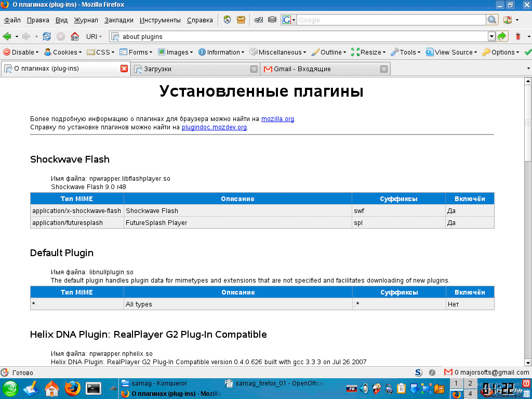The width and height of the screenshot is (532, 399).
Task: Open the address bar history dropdown
Action: tap(491, 36)
